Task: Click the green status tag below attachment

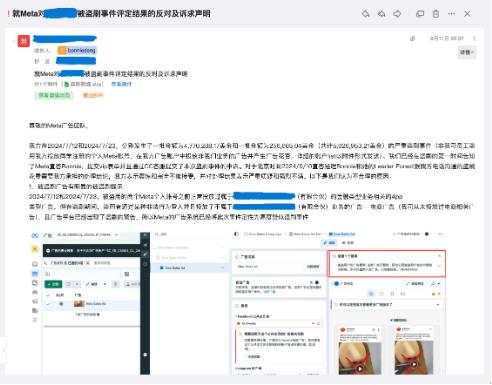Action: pos(54,95)
